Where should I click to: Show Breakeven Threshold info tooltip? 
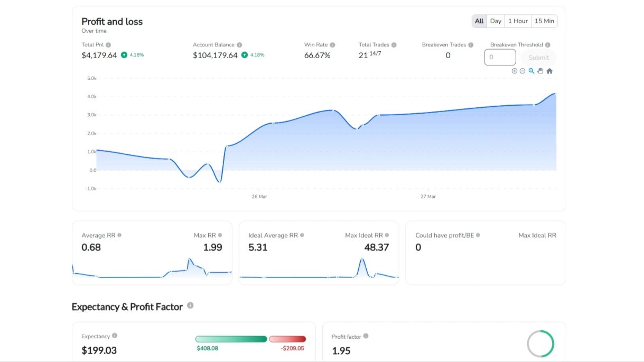548,45
